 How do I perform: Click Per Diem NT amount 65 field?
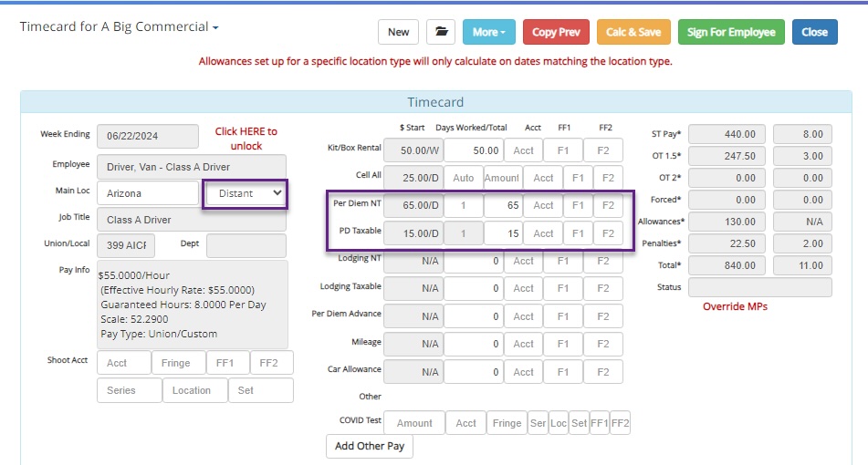click(x=503, y=206)
